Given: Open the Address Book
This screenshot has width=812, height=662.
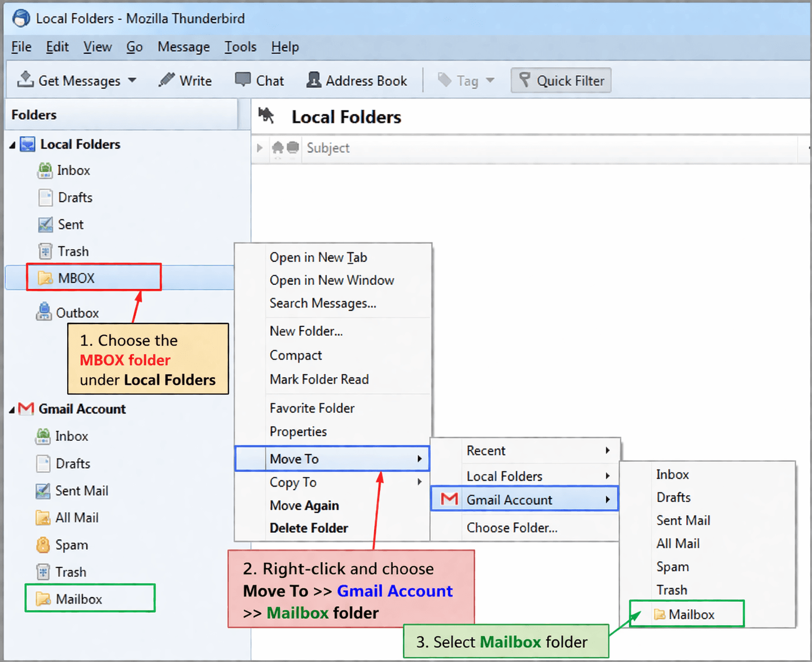Looking at the screenshot, I should coord(357,81).
